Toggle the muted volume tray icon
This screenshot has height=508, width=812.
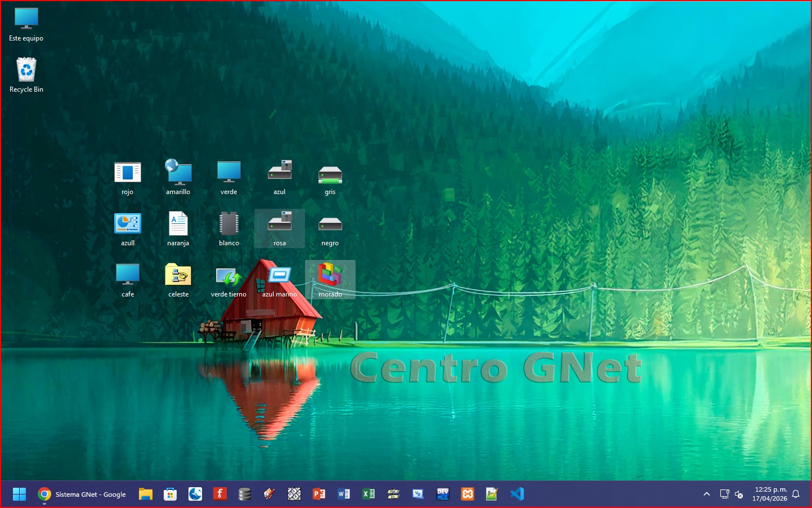coord(739,494)
